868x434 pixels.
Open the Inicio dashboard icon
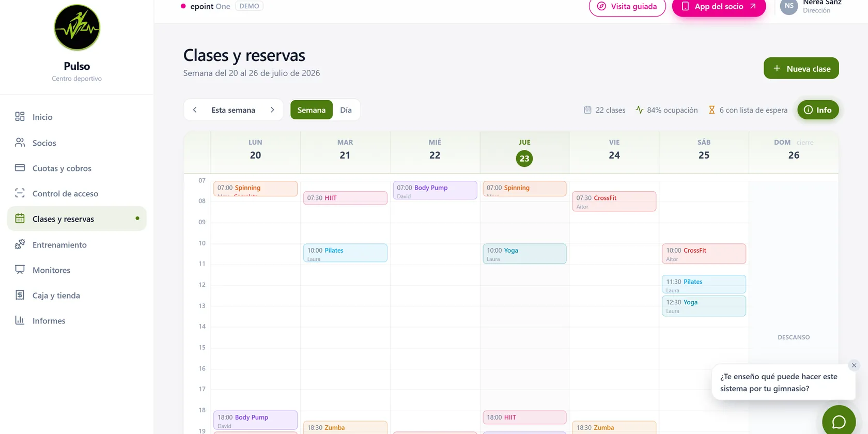pos(20,117)
